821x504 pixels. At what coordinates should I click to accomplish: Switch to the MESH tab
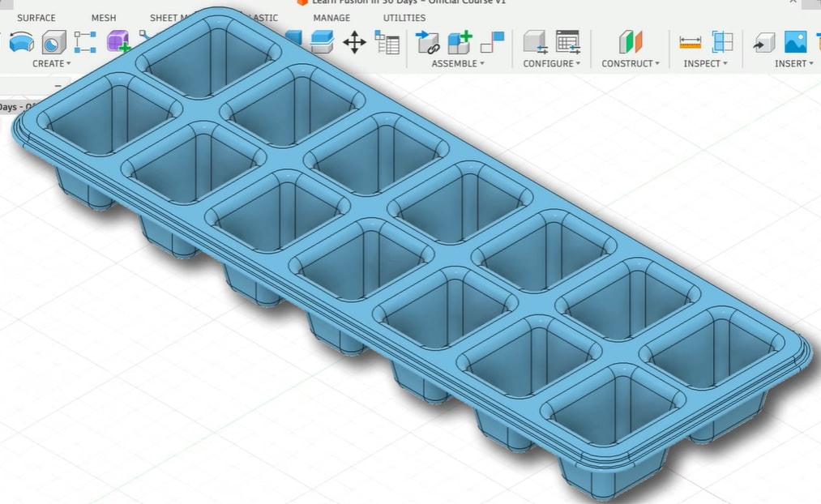(104, 18)
